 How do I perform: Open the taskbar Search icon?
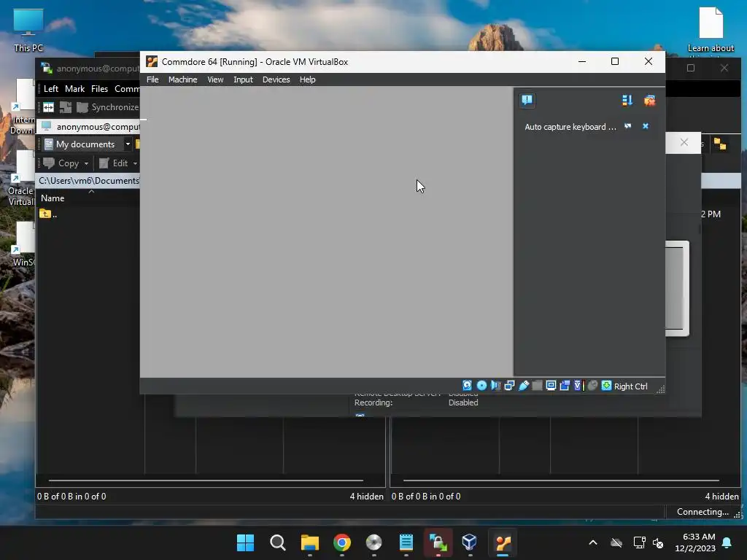point(278,542)
